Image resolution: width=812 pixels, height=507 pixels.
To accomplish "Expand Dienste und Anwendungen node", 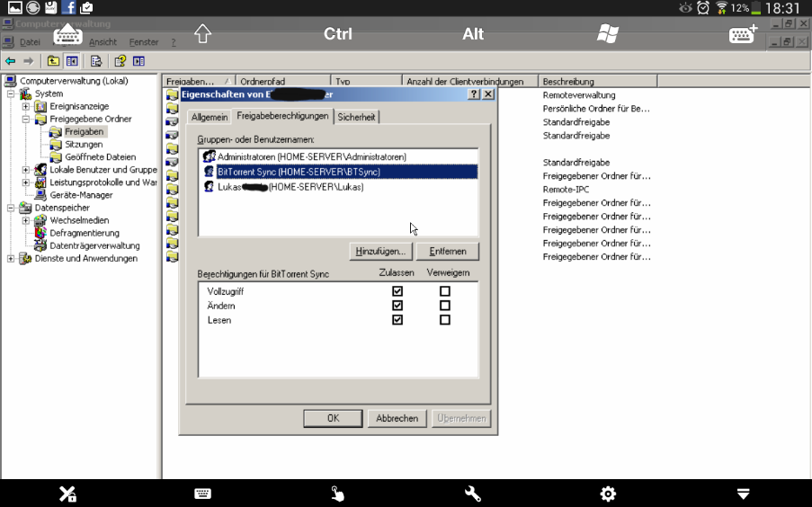I will click(11, 258).
